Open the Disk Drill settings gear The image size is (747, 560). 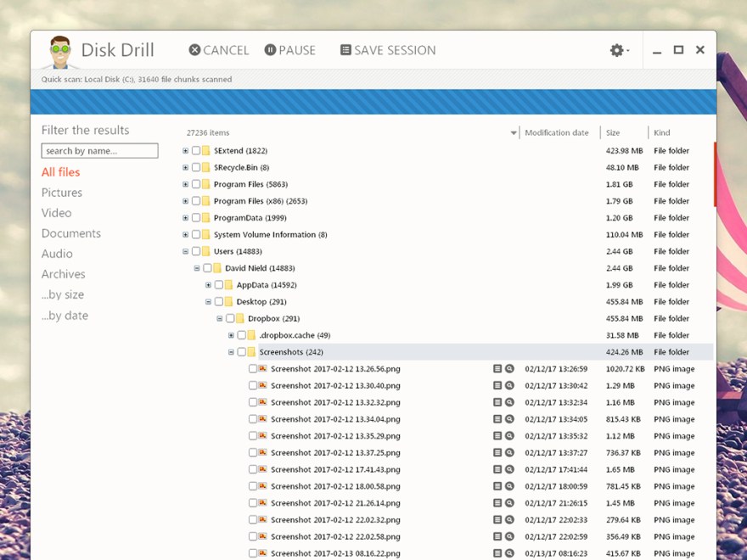coord(617,50)
